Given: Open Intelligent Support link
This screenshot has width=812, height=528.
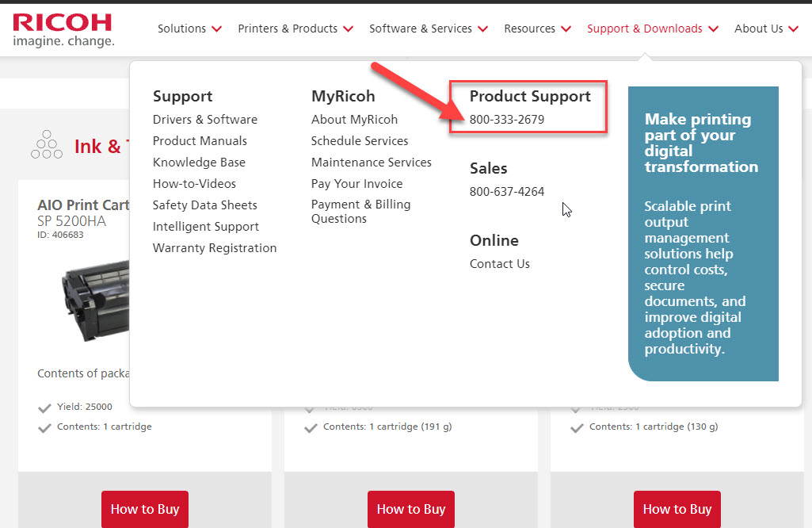Looking at the screenshot, I should tap(206, 227).
